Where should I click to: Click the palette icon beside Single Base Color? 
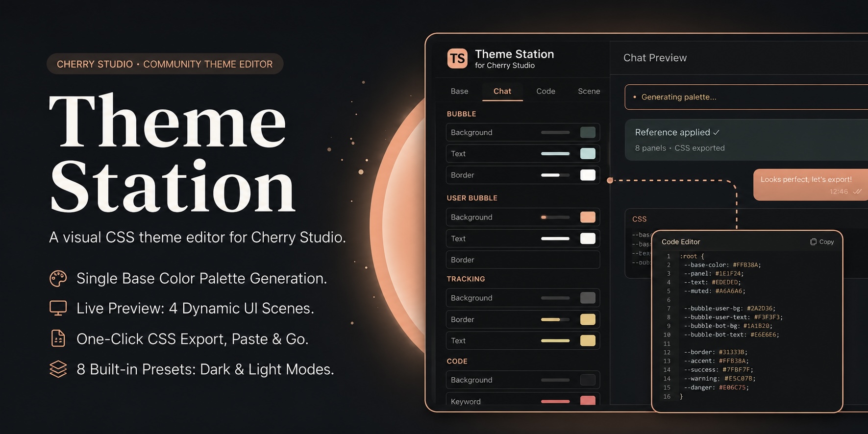pyautogui.click(x=58, y=279)
